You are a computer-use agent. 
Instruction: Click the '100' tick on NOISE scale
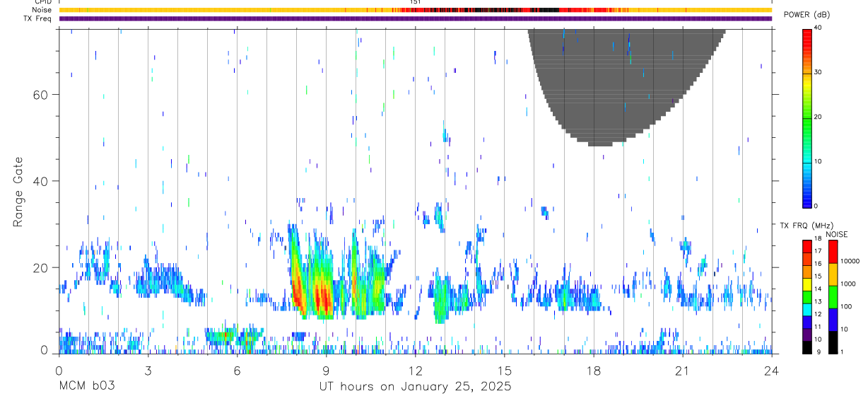[x=846, y=306]
